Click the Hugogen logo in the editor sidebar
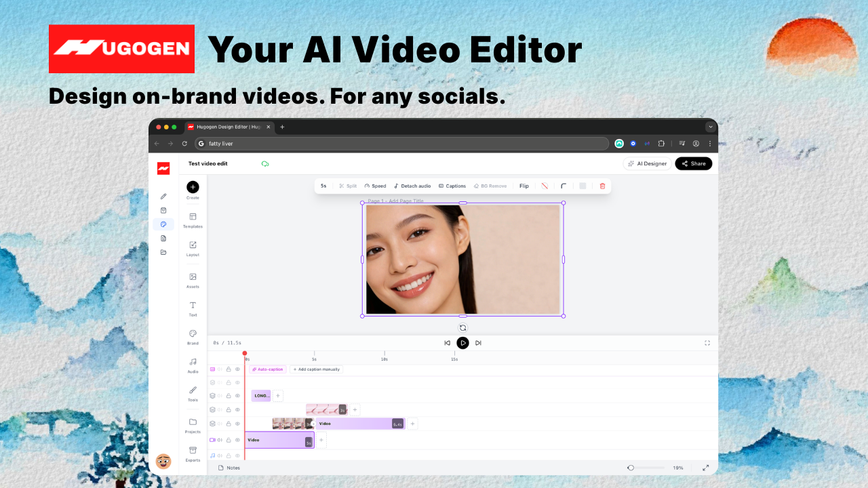Image resolution: width=868 pixels, height=488 pixels. pos(163,169)
